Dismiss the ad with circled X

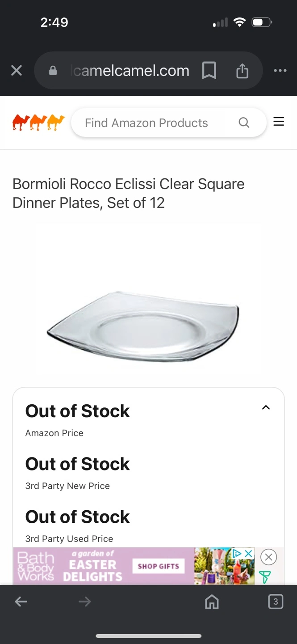coord(268,557)
